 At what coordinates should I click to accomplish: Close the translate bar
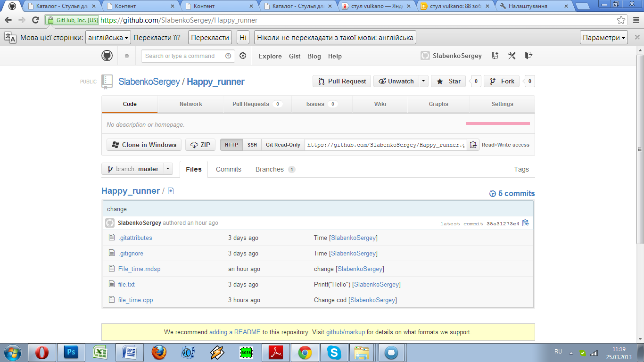[637, 38]
